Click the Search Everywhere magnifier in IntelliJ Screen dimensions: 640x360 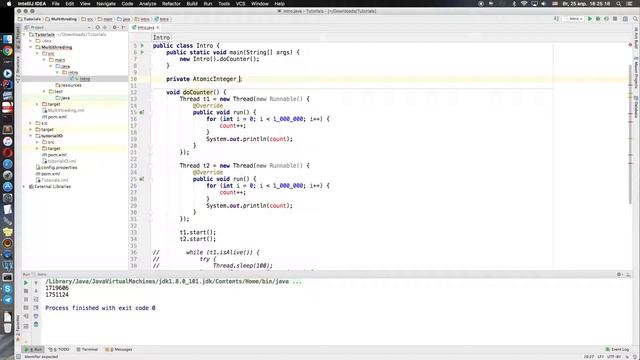click(635, 19)
